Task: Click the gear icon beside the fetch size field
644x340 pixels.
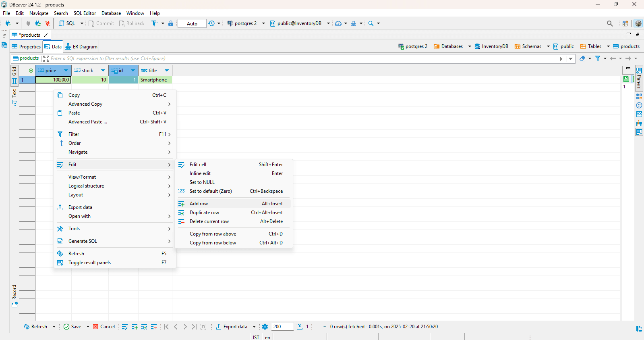Action: (x=265, y=327)
